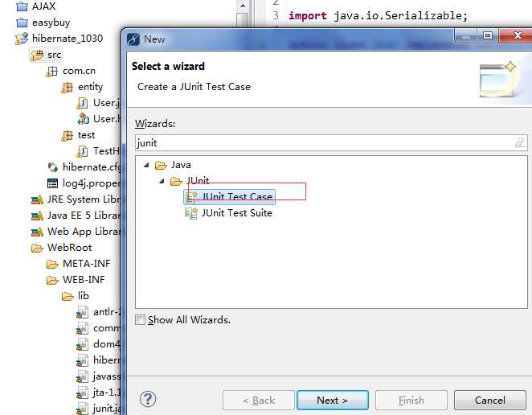Close the New wizard dialog
This screenshot has width=532, height=415.
(x=517, y=35)
